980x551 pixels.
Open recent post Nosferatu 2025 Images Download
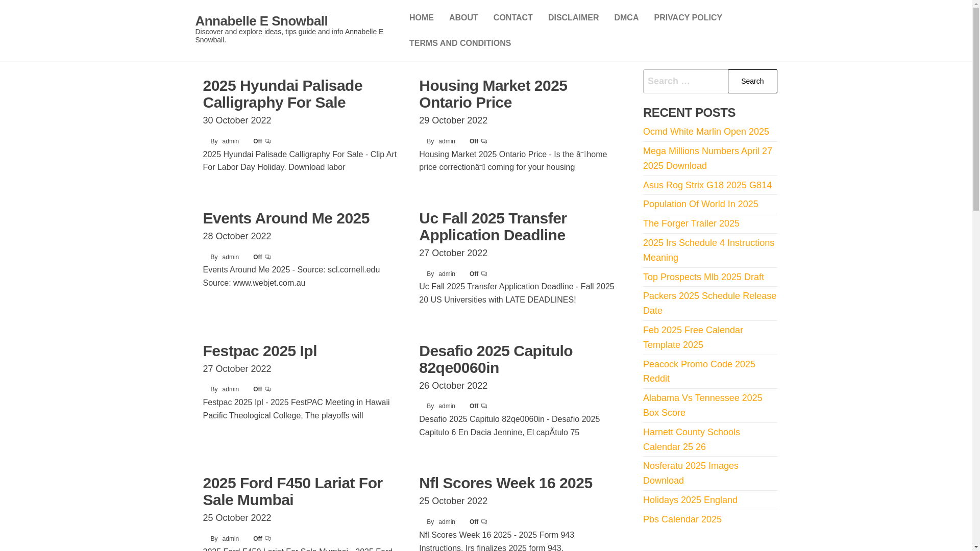point(691,473)
